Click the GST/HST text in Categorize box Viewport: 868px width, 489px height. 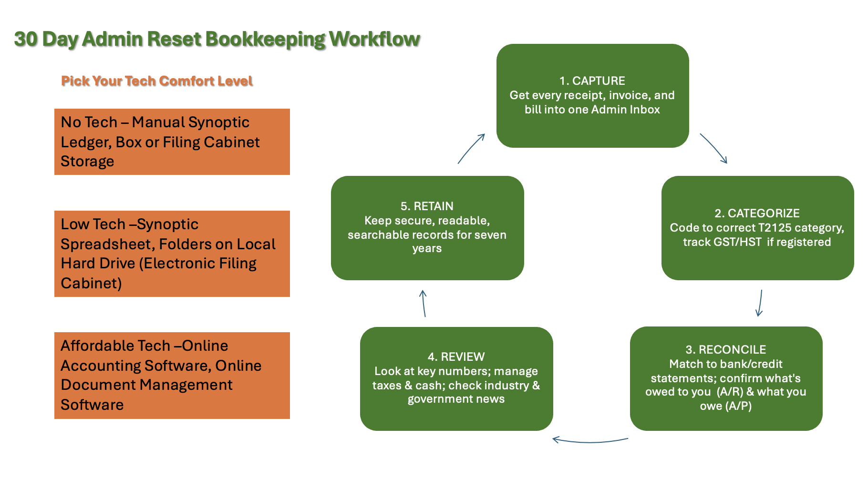coord(737,242)
